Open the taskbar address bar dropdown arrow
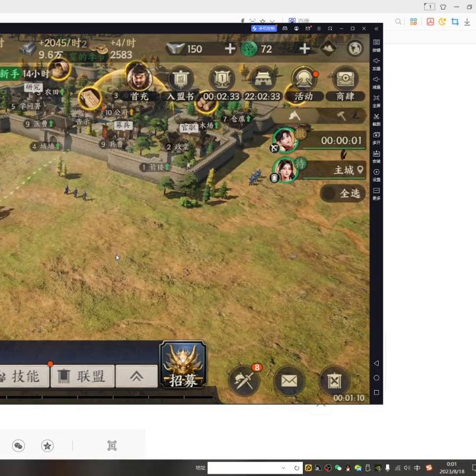 (x=283, y=468)
